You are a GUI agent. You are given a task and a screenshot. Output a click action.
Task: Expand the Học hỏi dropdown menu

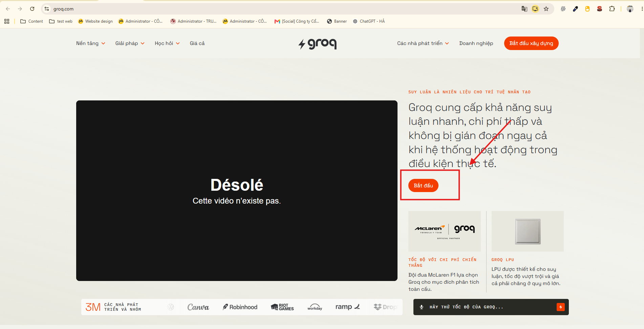(x=167, y=43)
